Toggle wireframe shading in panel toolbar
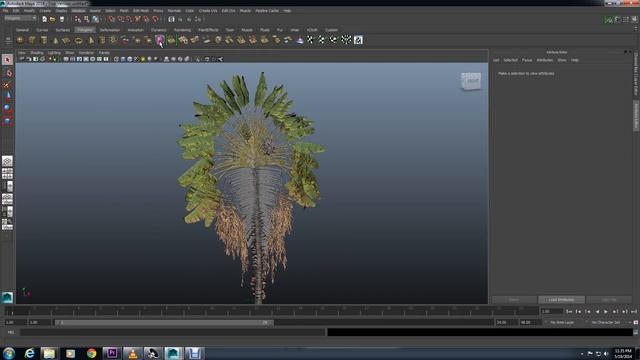The height and width of the screenshot is (360, 640). click(116, 59)
